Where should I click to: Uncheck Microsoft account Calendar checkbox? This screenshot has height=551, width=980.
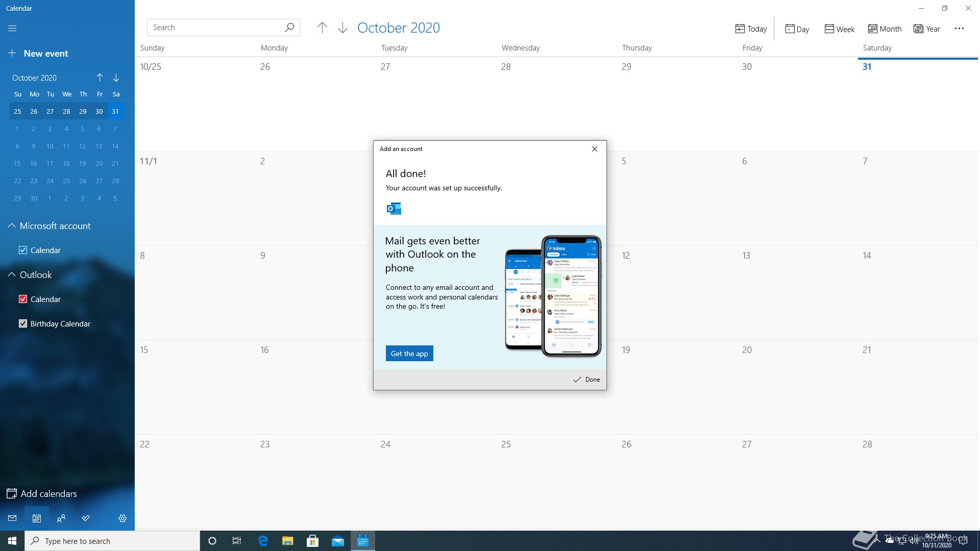[x=23, y=250]
